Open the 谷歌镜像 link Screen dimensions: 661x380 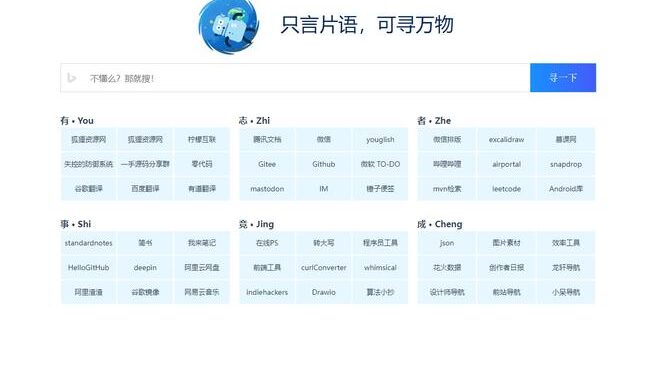[x=145, y=292]
